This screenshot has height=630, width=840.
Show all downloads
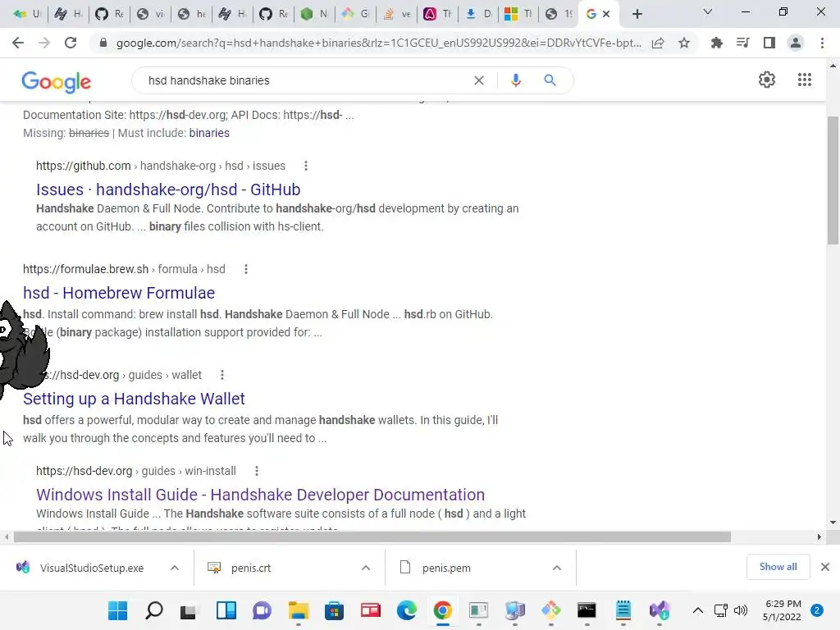(778, 567)
